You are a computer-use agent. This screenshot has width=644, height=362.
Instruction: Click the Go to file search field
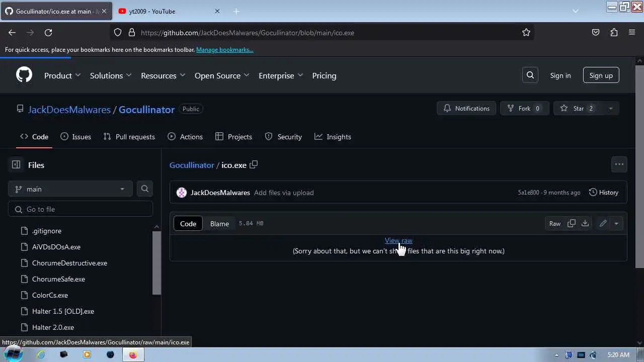tap(80, 209)
